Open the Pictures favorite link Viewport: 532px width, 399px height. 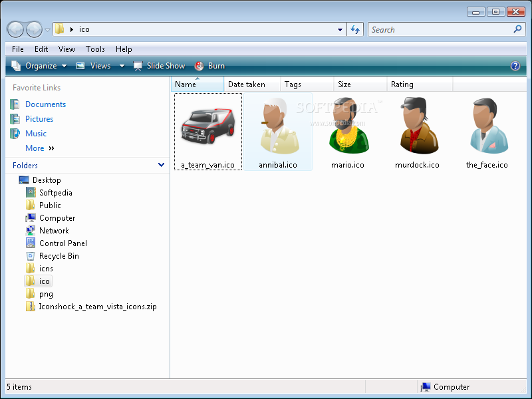click(39, 119)
